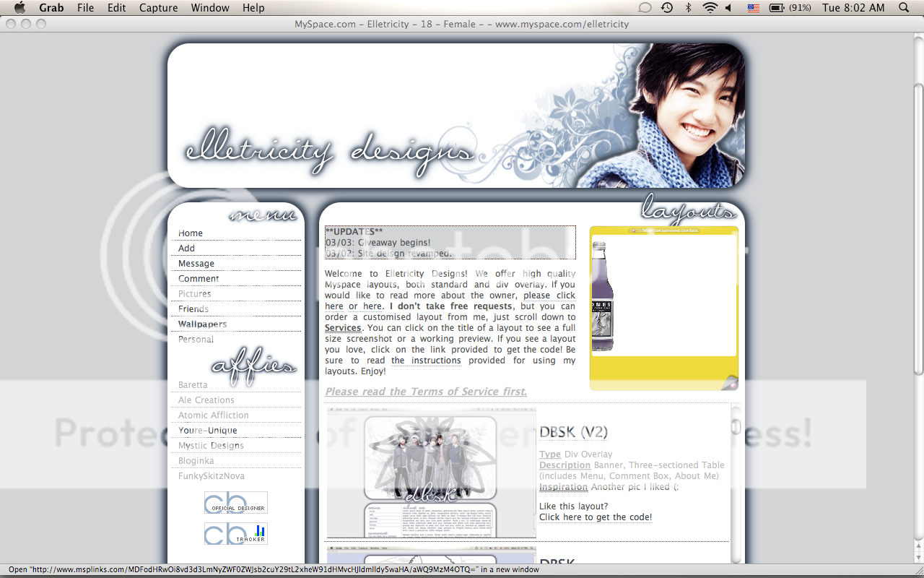This screenshot has width=924, height=578.
Task: Open the DBSK (V2) layout title link
Action: pos(573,432)
